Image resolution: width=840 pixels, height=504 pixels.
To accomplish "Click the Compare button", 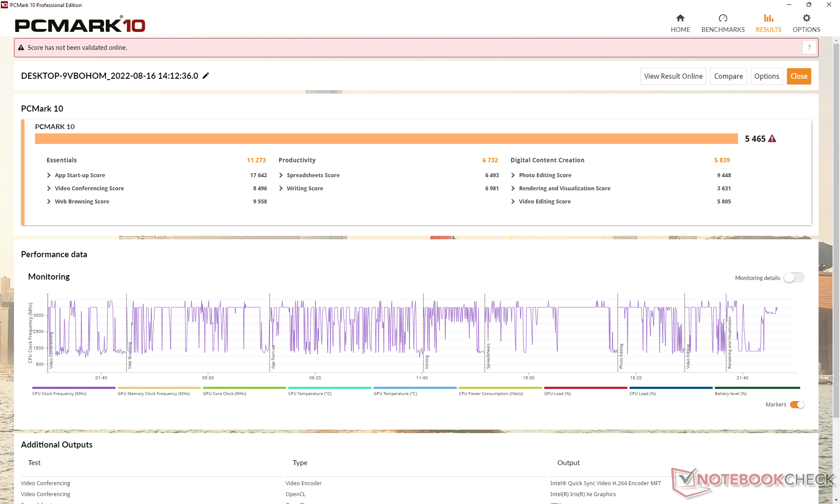I will tap(728, 76).
